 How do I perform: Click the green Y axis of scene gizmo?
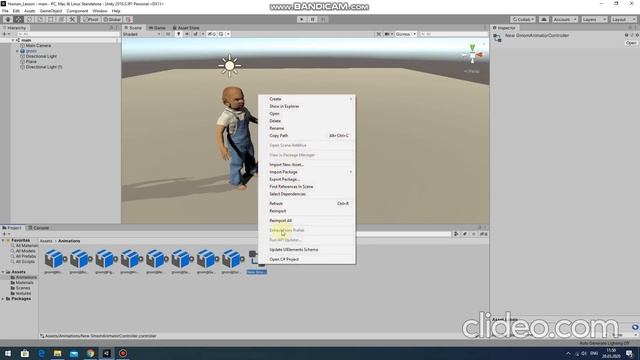tap(472, 48)
